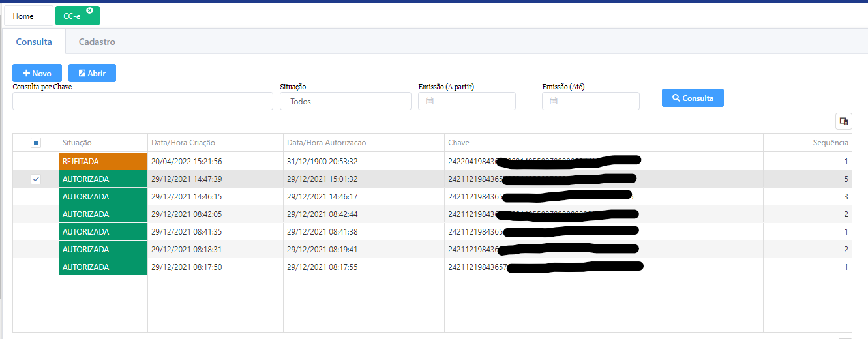Switch to the Cadastro tab

coord(97,42)
